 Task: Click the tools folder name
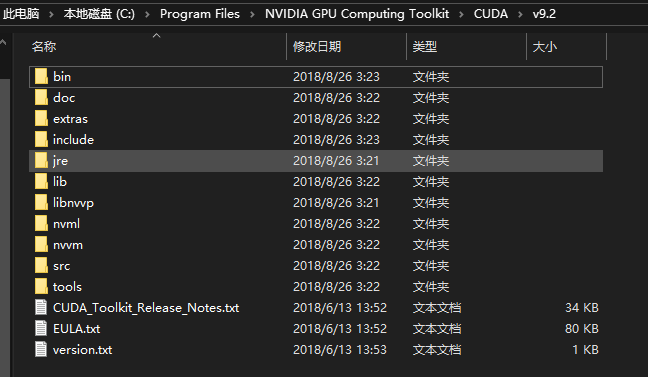67,286
